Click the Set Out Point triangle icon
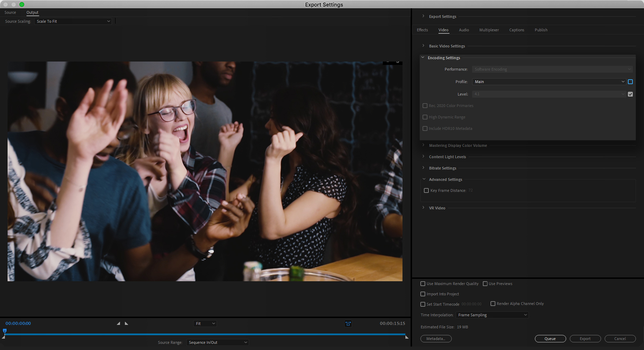Viewport: 644px width, 350px height. [x=127, y=324]
